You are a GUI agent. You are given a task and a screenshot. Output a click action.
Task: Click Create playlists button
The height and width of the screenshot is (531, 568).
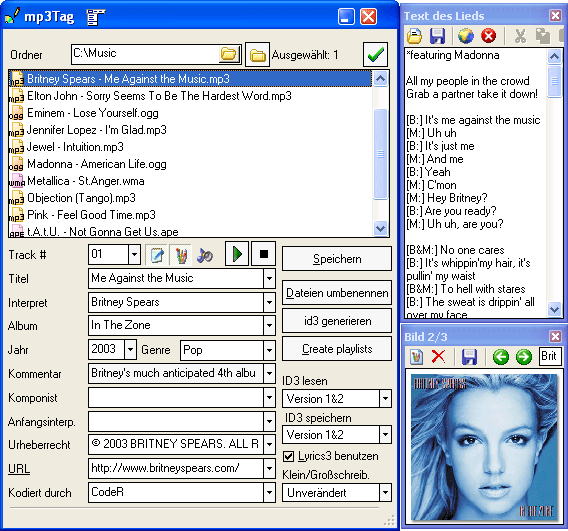[x=337, y=349]
